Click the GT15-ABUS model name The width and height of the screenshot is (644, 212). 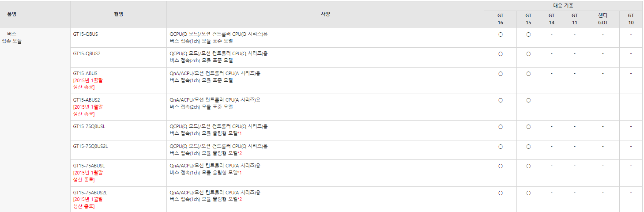85,73
